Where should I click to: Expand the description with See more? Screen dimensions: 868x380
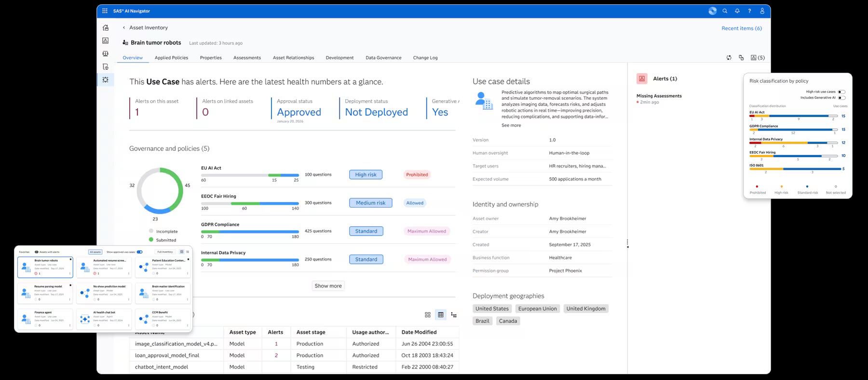[511, 125]
